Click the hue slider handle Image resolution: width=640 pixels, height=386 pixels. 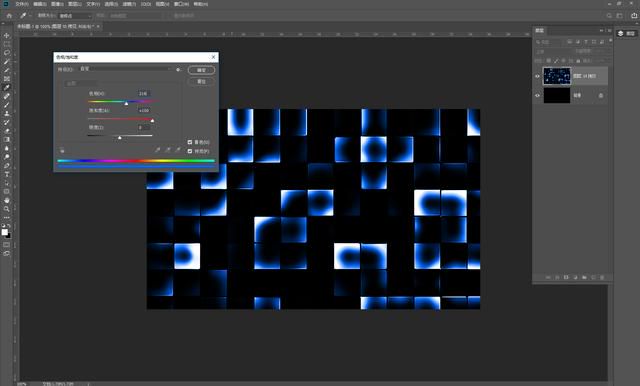tap(126, 104)
